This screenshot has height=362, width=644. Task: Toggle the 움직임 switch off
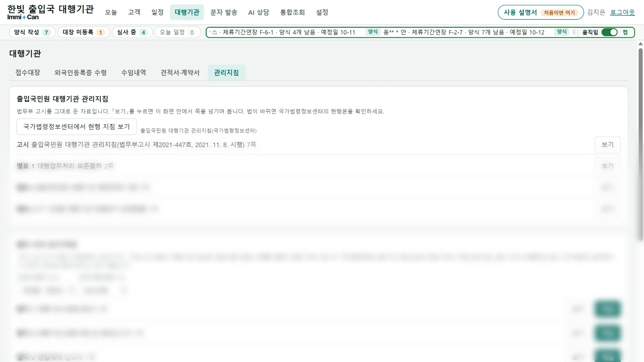(x=609, y=32)
